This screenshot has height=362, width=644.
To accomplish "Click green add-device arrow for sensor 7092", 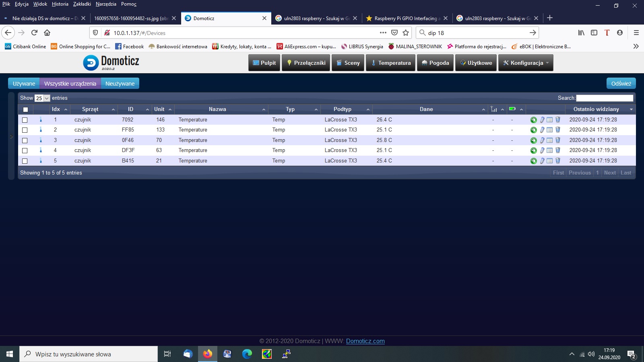I will pyautogui.click(x=533, y=120).
